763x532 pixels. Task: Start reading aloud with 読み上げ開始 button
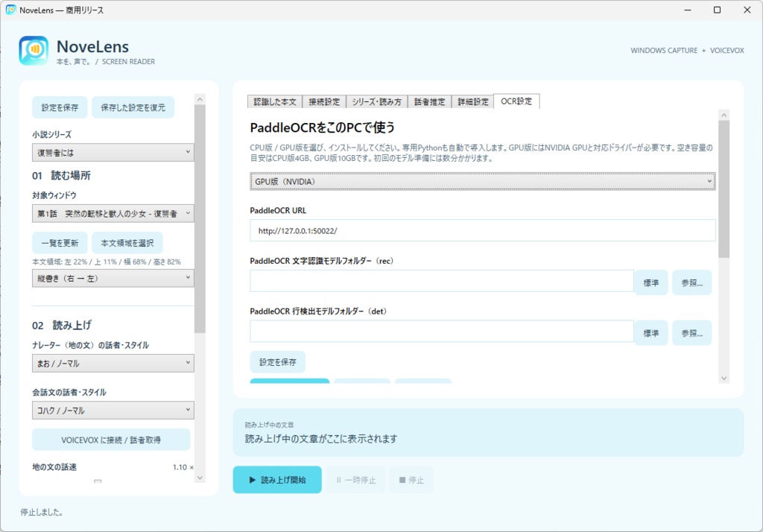277,480
